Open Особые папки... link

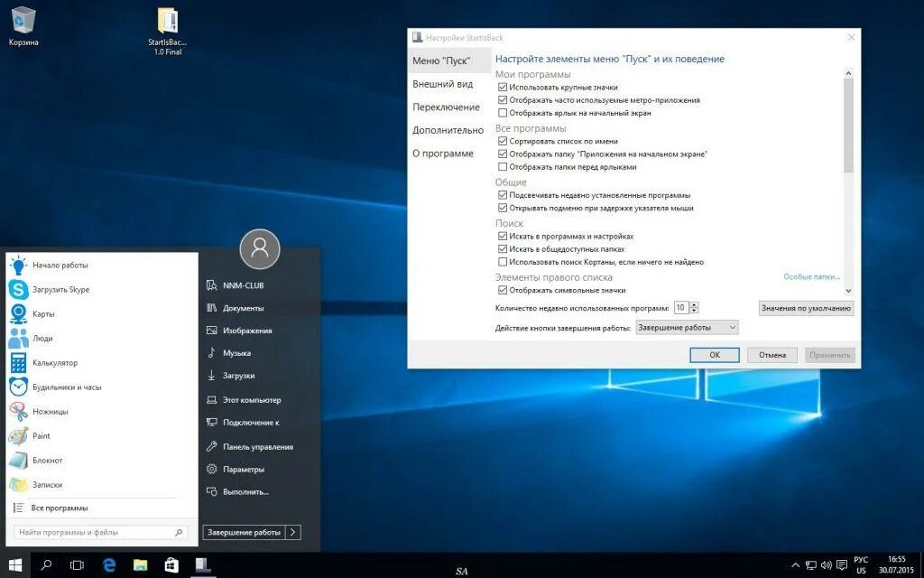pyautogui.click(x=811, y=276)
